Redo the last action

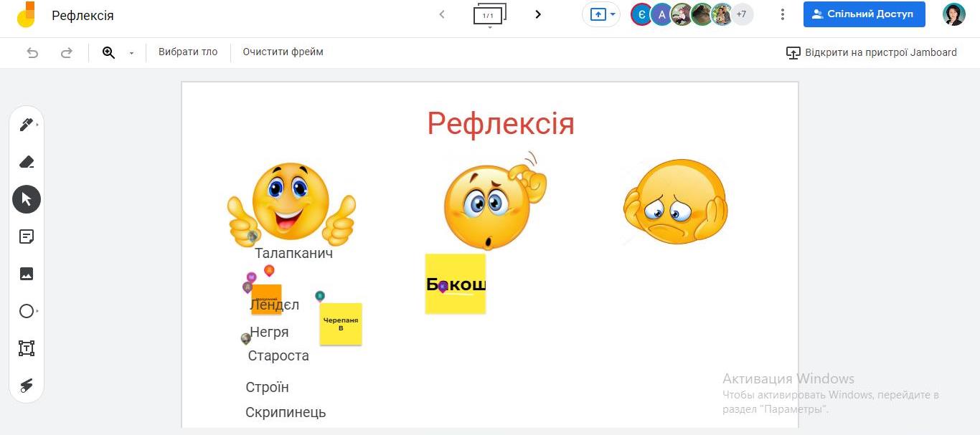pyautogui.click(x=67, y=52)
